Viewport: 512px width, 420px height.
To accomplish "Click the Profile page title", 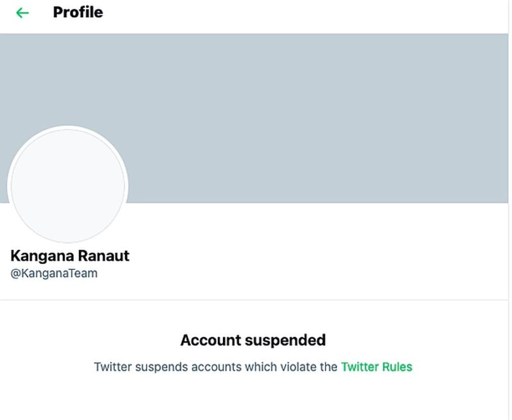I will (78, 12).
